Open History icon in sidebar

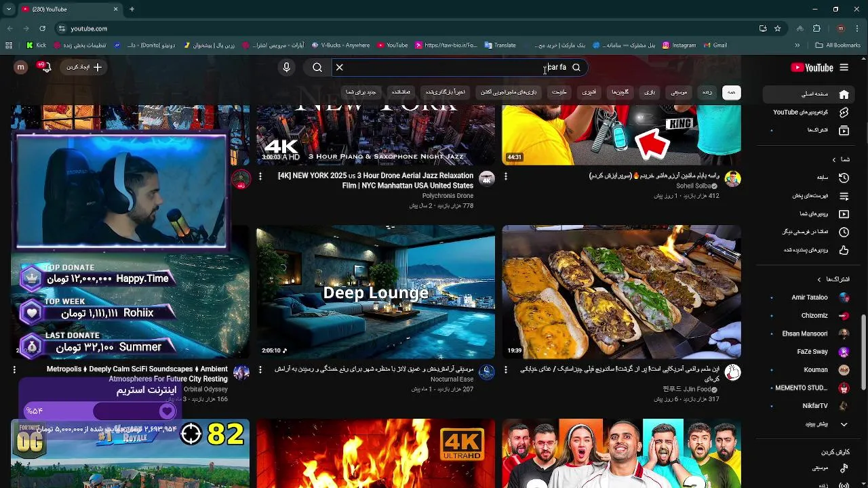click(x=844, y=178)
